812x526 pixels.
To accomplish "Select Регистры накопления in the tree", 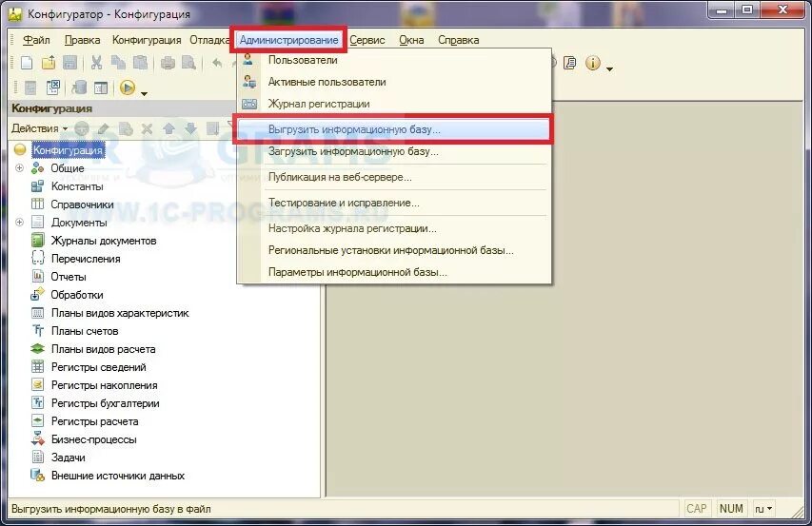I will click(x=104, y=385).
